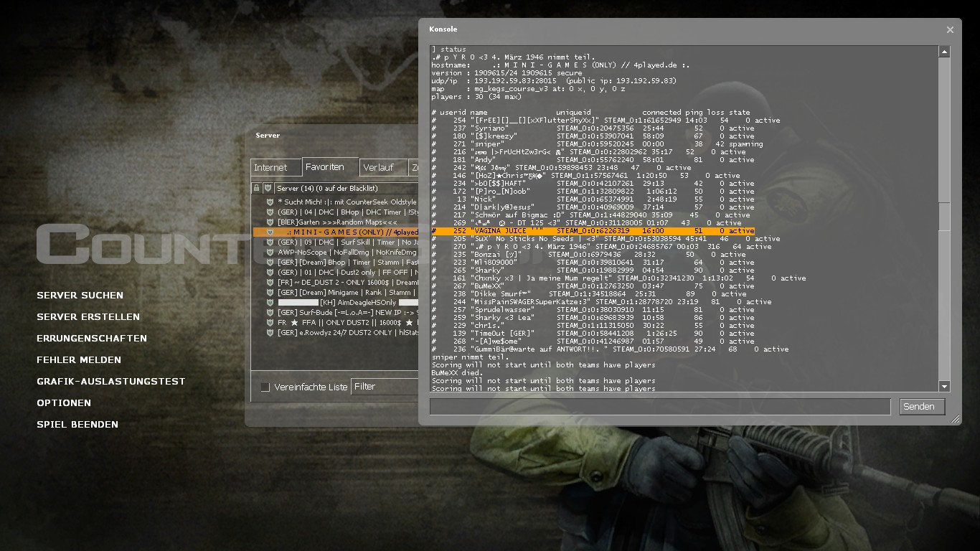
Task: Start 'Grafik-Auslastungstest' from main menu
Action: click(111, 381)
